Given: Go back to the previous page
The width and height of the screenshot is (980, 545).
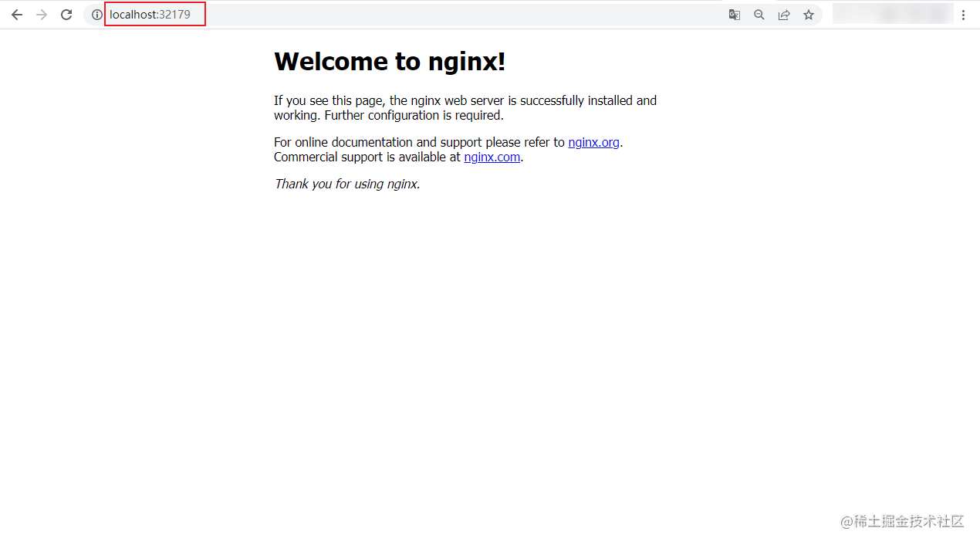Looking at the screenshot, I should [17, 15].
